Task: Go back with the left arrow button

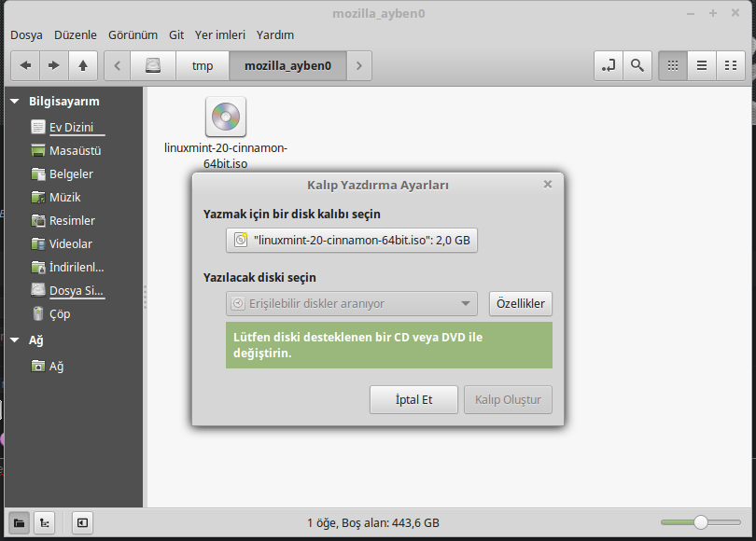Action: coord(25,65)
